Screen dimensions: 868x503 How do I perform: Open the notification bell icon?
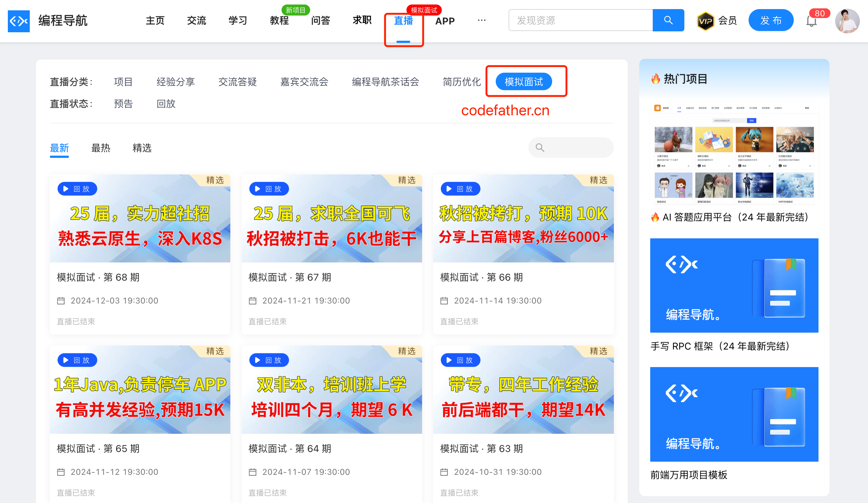[811, 21]
